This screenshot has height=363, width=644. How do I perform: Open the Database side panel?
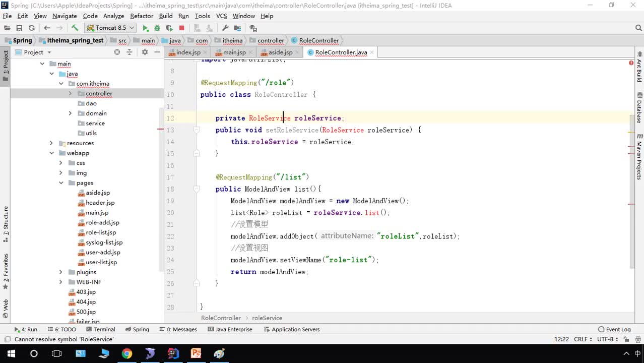pos(639,108)
